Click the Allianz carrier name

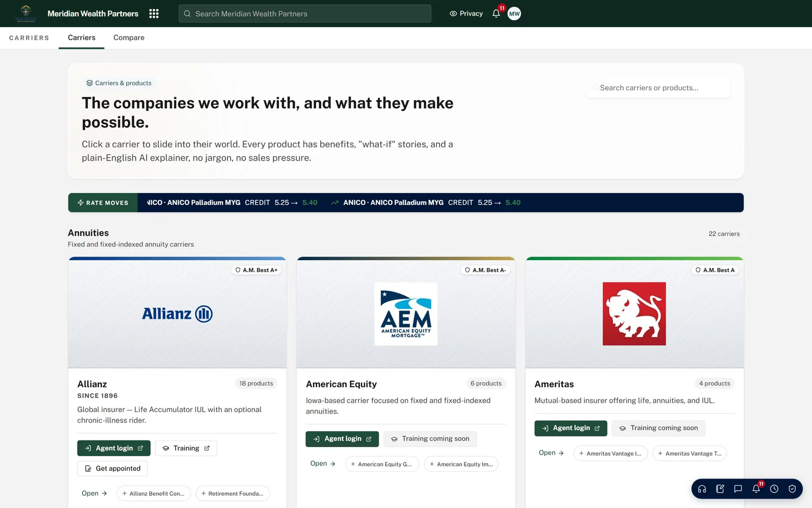[x=92, y=384]
